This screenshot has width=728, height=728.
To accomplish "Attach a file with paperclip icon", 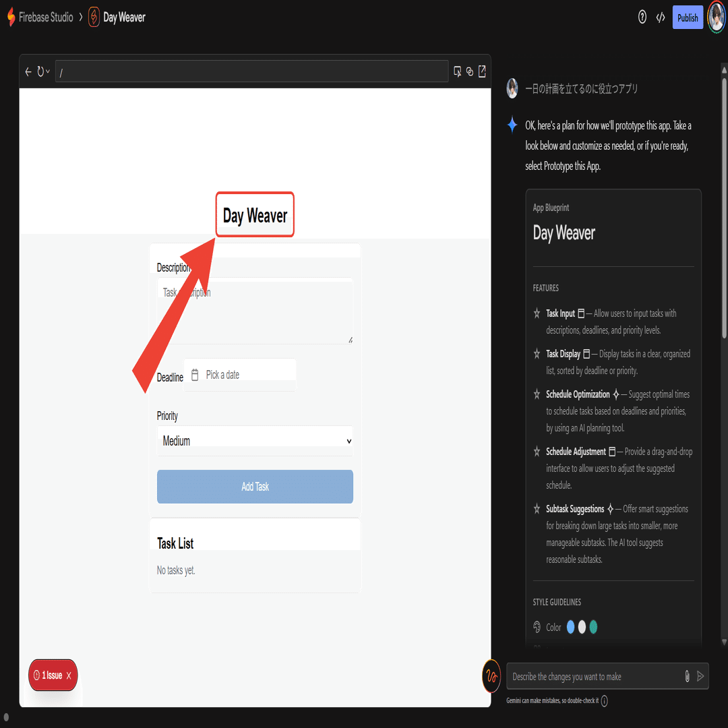I will tap(687, 677).
